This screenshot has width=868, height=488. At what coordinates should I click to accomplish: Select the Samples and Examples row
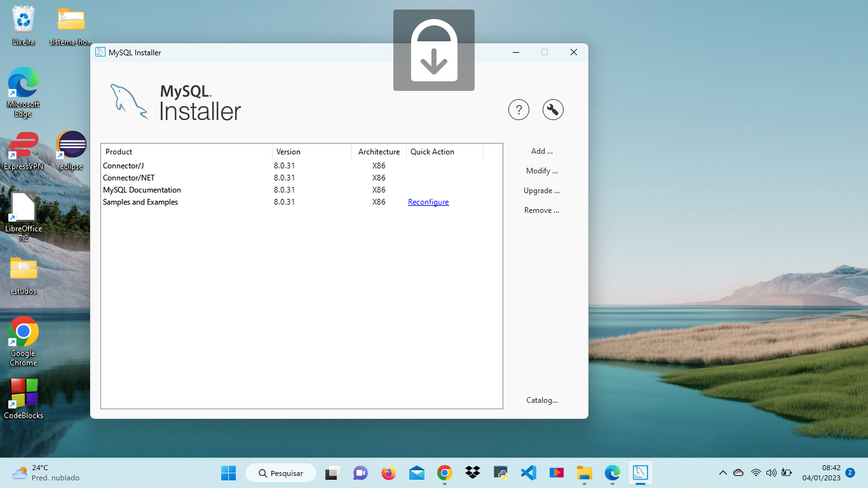coord(301,202)
